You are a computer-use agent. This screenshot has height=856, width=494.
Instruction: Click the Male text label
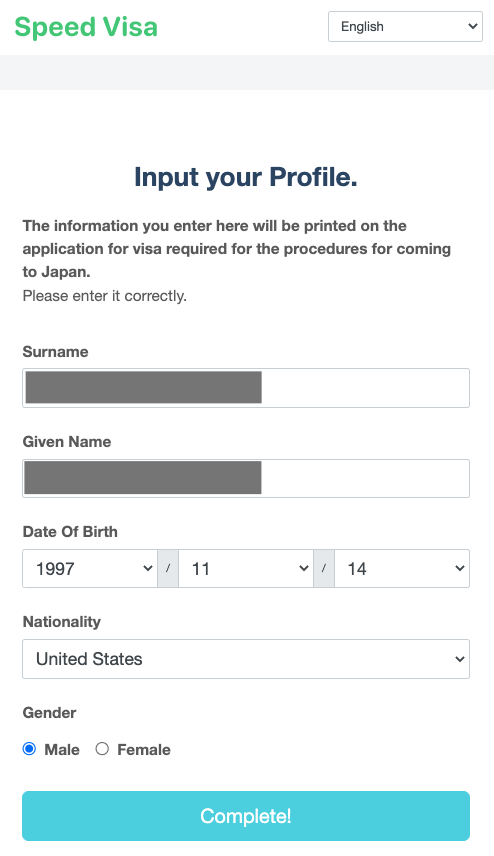coord(62,750)
